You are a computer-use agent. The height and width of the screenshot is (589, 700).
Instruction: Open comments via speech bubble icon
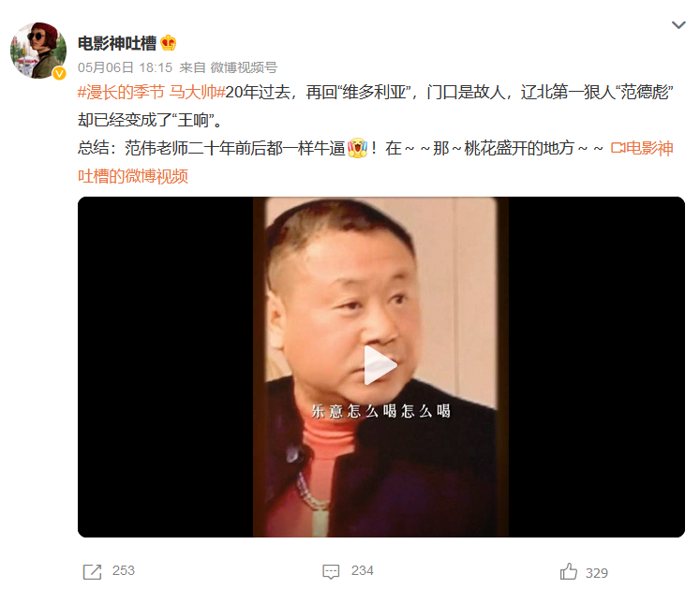point(331,571)
